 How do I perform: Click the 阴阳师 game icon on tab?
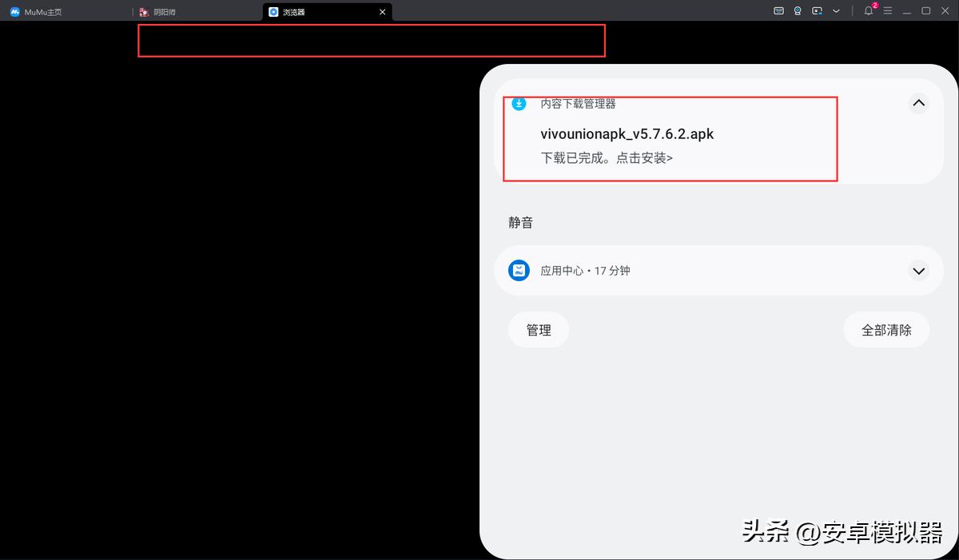pos(142,11)
